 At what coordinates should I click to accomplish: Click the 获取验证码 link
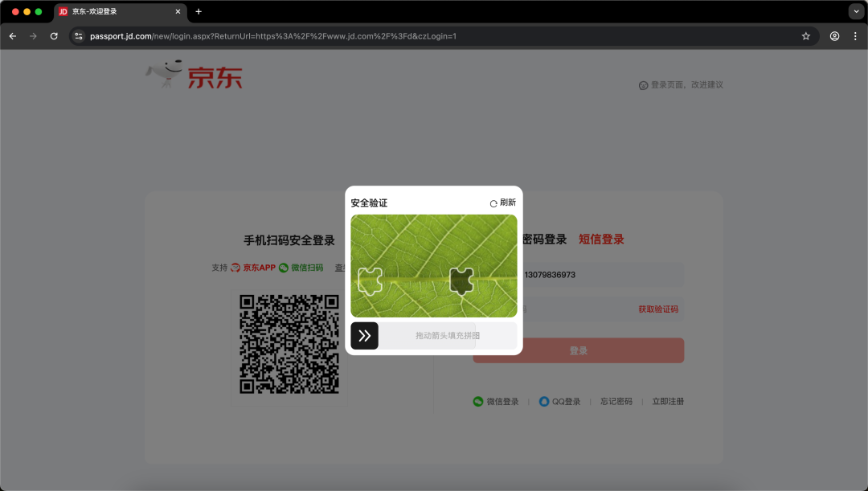pyautogui.click(x=658, y=309)
